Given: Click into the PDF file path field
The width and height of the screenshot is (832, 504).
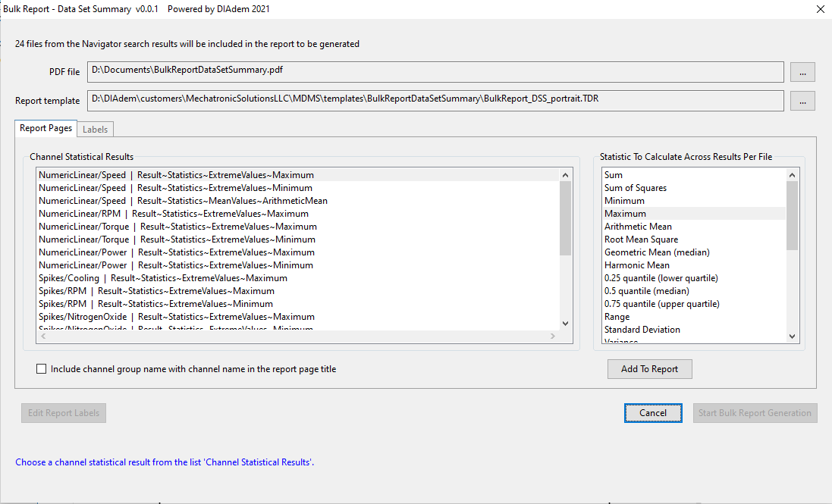Looking at the screenshot, I should [435, 71].
